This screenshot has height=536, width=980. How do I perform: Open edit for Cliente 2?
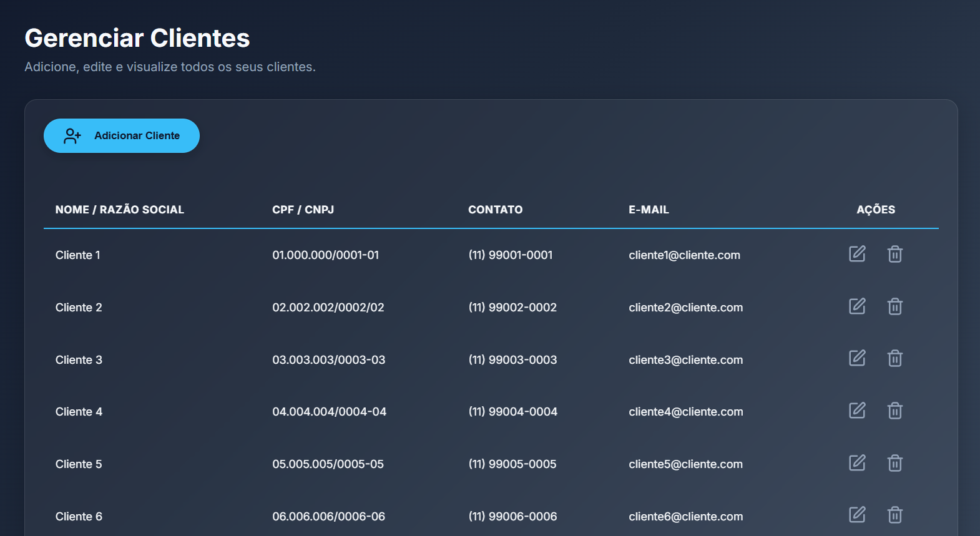click(857, 306)
